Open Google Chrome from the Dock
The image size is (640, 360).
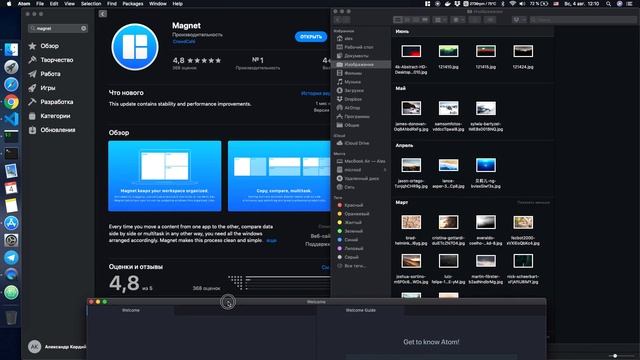(11, 102)
